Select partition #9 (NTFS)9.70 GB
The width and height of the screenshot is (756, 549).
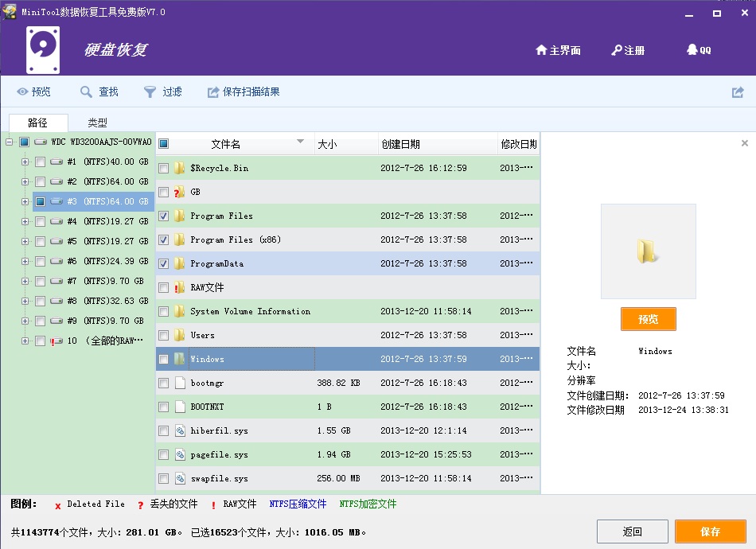tap(105, 321)
